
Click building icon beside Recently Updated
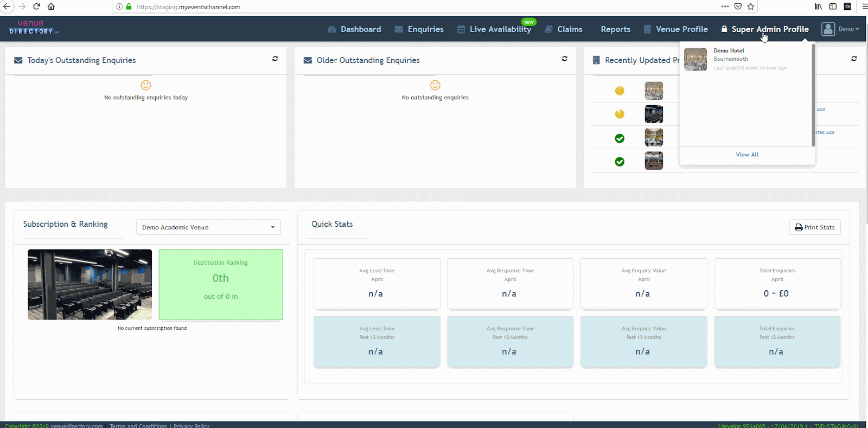point(596,60)
